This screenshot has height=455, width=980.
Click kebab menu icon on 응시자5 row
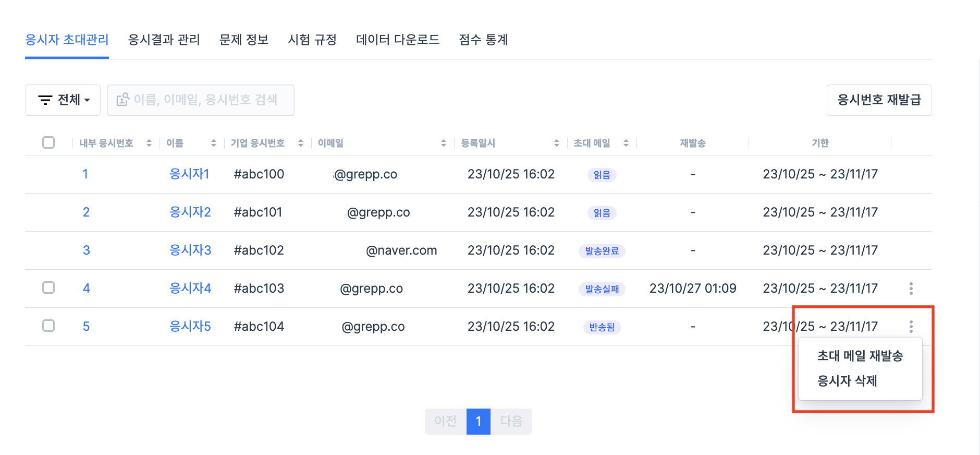(x=911, y=327)
